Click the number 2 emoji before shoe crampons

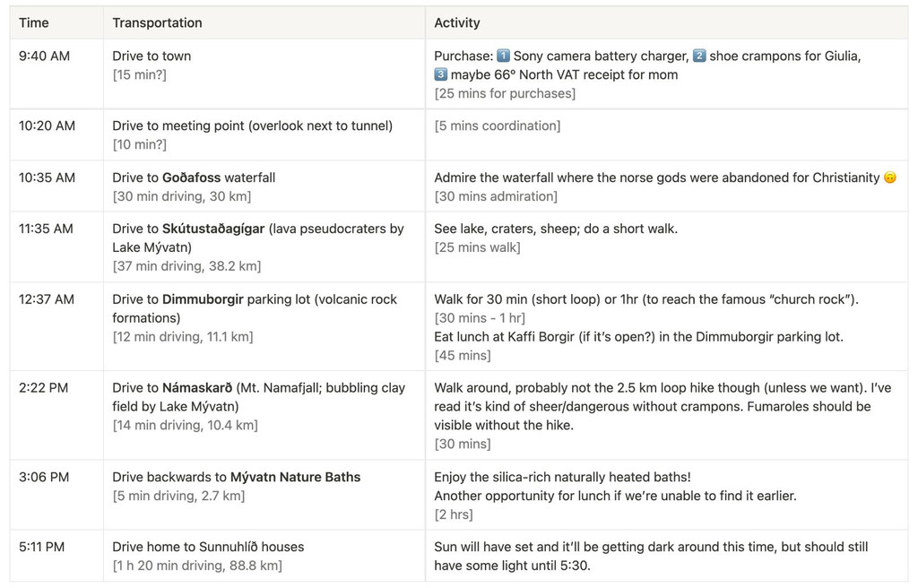click(x=699, y=56)
